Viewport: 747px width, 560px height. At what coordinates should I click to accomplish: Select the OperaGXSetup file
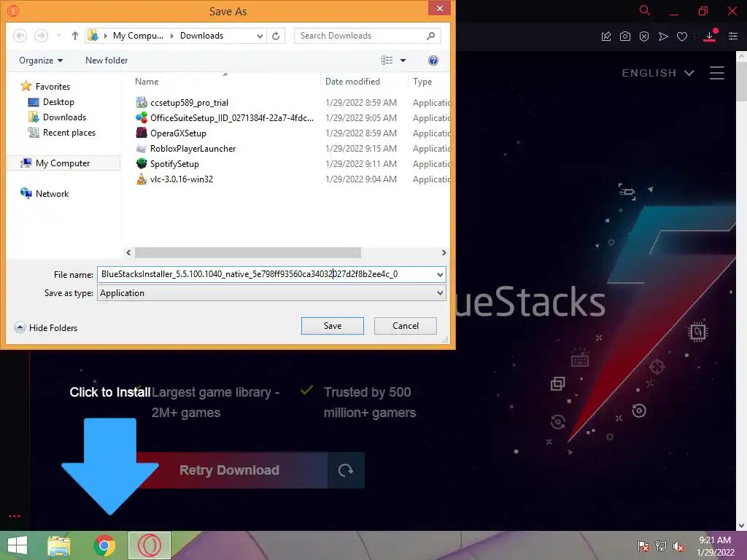pyautogui.click(x=178, y=133)
